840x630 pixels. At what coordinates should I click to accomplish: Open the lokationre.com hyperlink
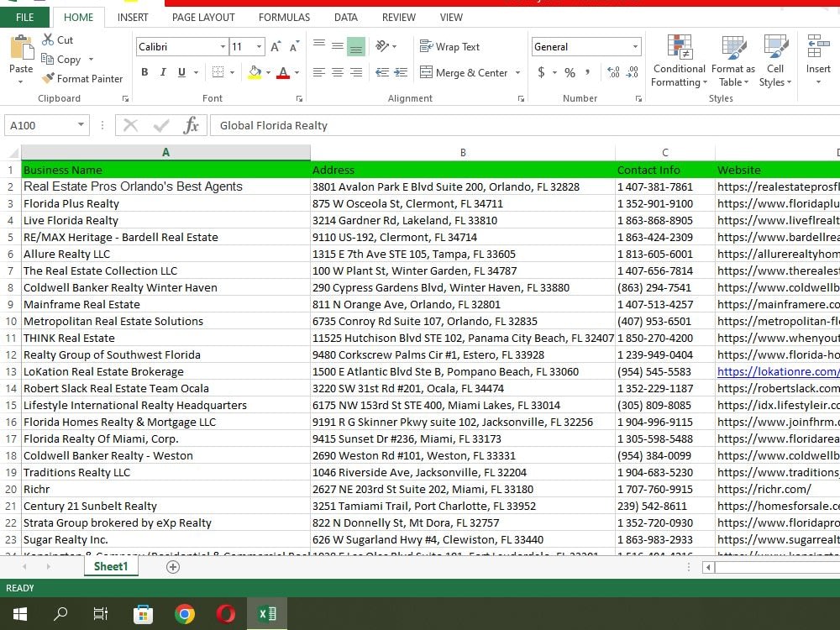778,371
